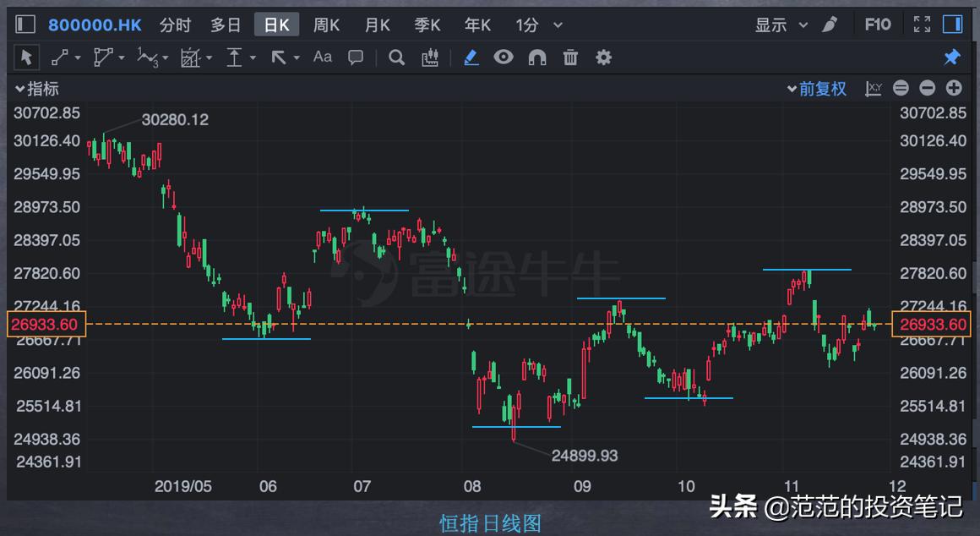Image resolution: width=980 pixels, height=536 pixels.
Task: Click the trash icon to delete drawings
Action: coord(570,57)
